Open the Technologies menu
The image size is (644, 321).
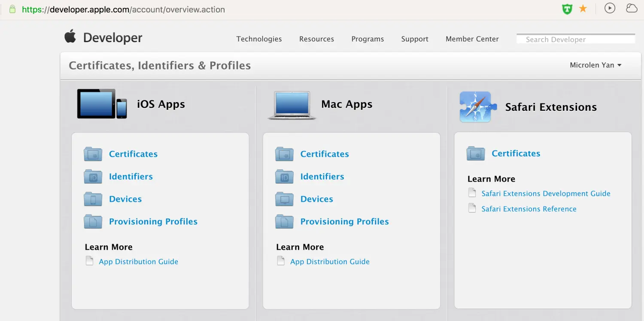tap(259, 39)
